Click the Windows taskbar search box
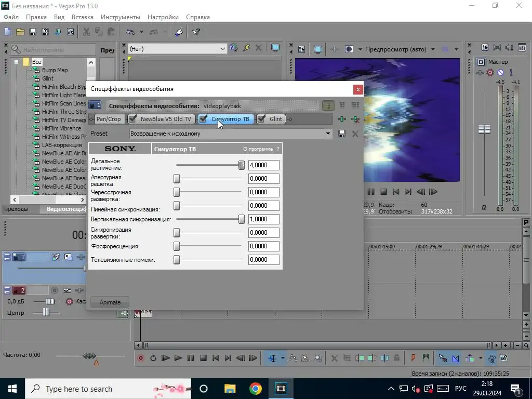Viewport: 532px width, 399px height. point(108,389)
